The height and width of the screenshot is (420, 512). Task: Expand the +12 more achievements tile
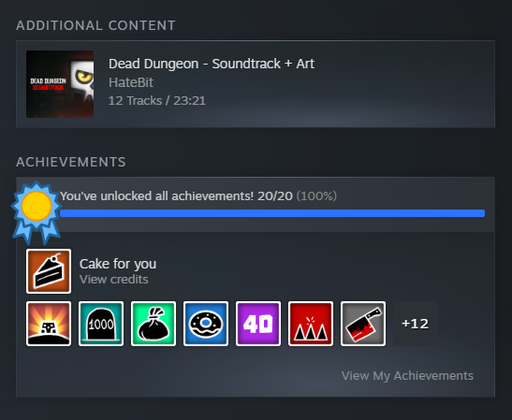[416, 324]
